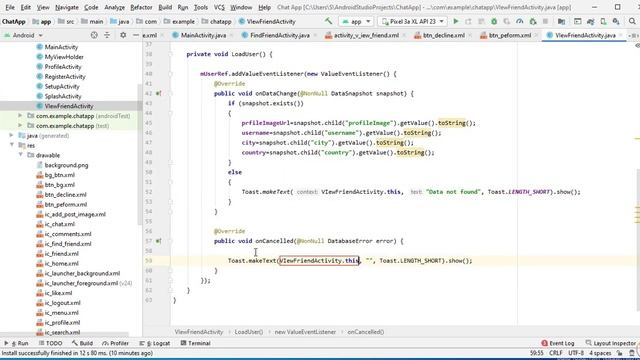Open the Profiler tool window
This screenshot has width=640, height=360.
click(116, 343)
